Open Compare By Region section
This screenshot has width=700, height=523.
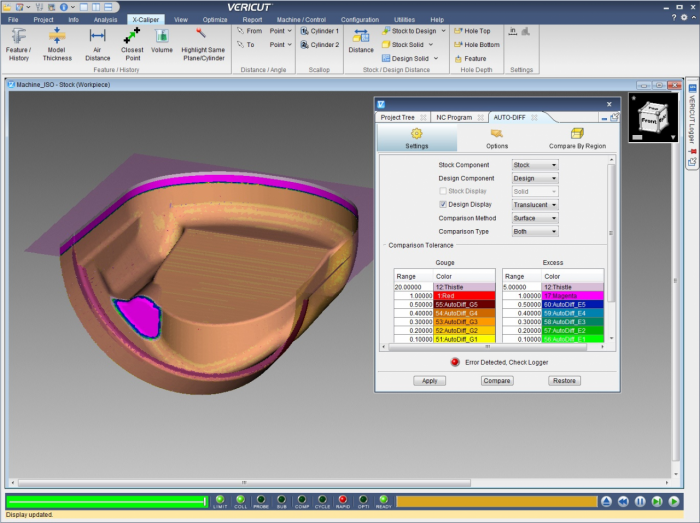click(577, 138)
